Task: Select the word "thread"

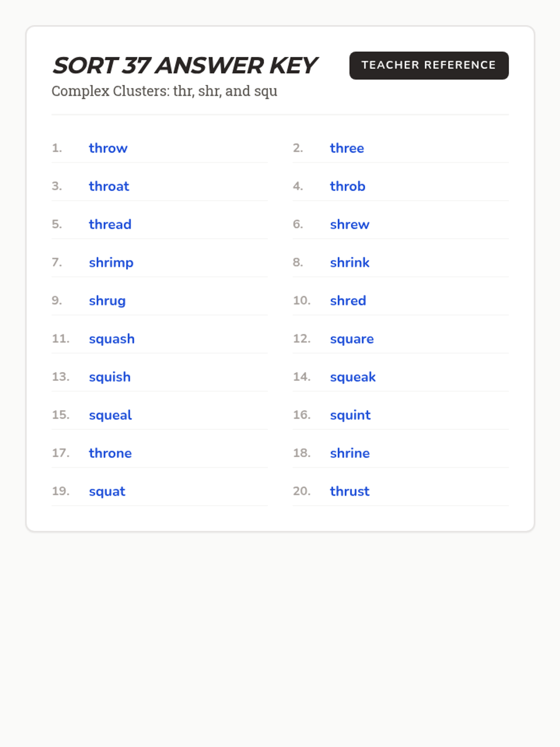Action: coord(110,225)
